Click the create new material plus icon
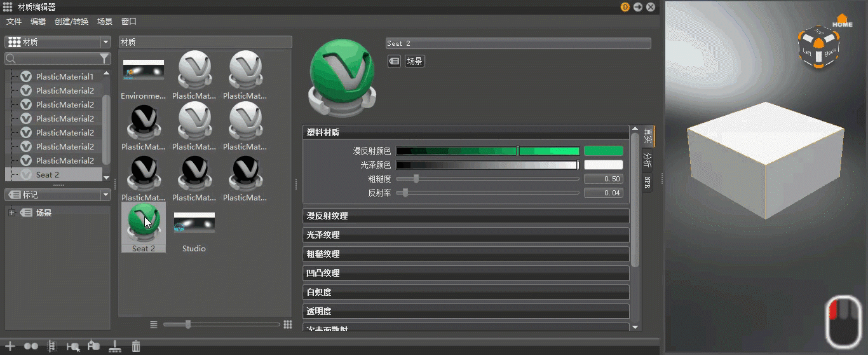Screen dimensions: 868x355 [x=10, y=346]
